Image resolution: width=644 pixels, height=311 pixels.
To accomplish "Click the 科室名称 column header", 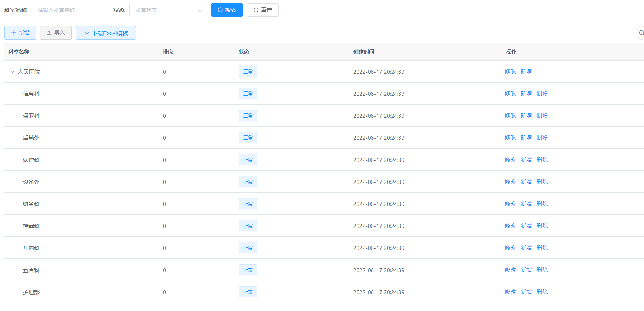I will pyautogui.click(x=19, y=52).
